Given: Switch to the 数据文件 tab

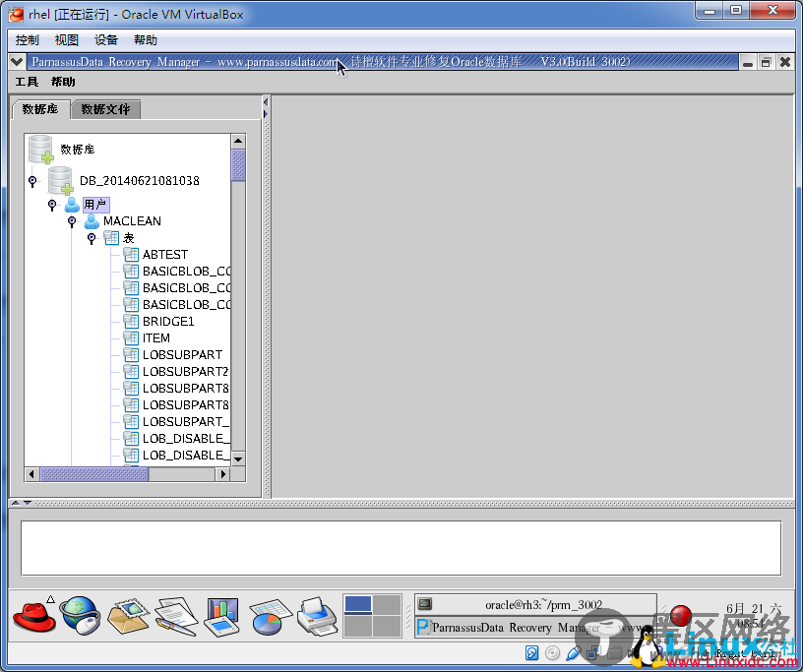Looking at the screenshot, I should click(105, 109).
